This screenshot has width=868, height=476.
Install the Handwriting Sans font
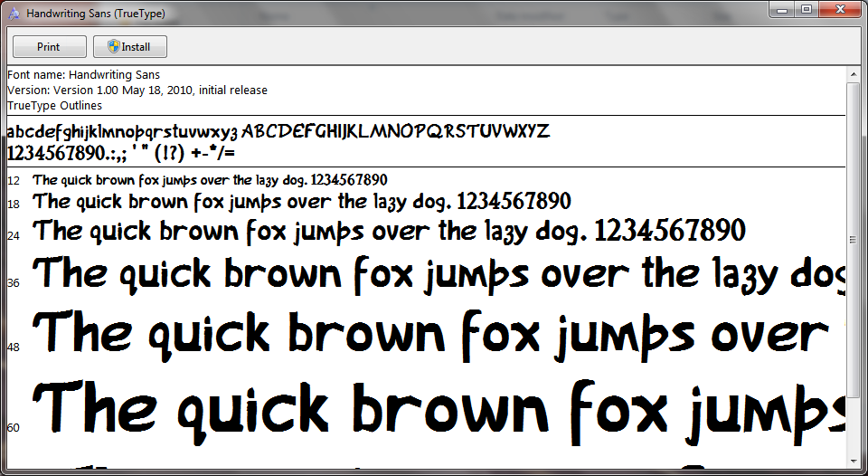(130, 46)
